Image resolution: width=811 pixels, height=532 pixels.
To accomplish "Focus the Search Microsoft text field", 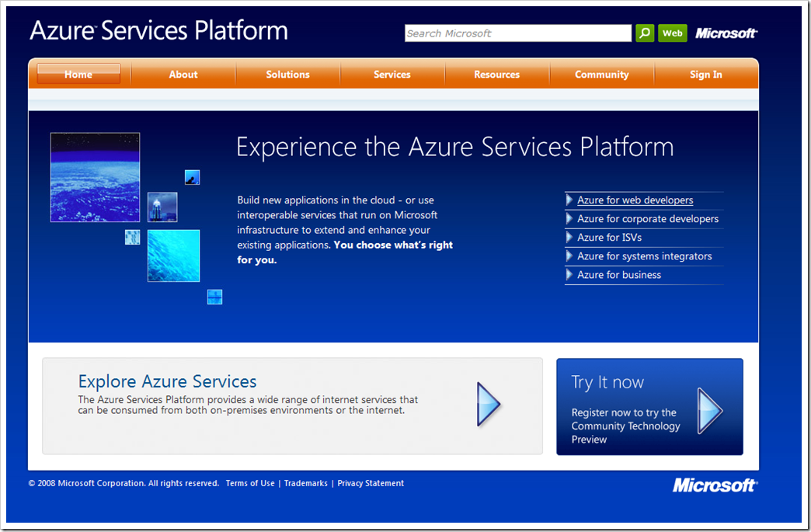I will coord(517,33).
